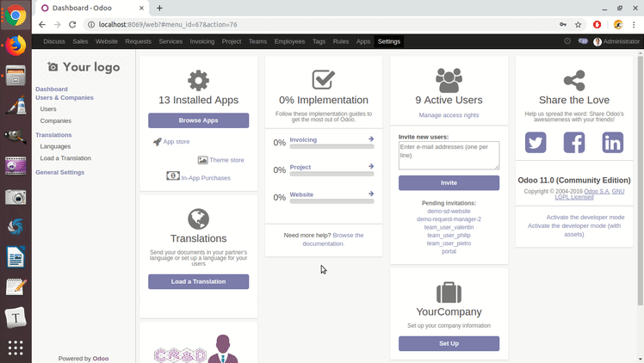Select Languages in the sidebar
The height and width of the screenshot is (363, 644).
click(x=55, y=146)
